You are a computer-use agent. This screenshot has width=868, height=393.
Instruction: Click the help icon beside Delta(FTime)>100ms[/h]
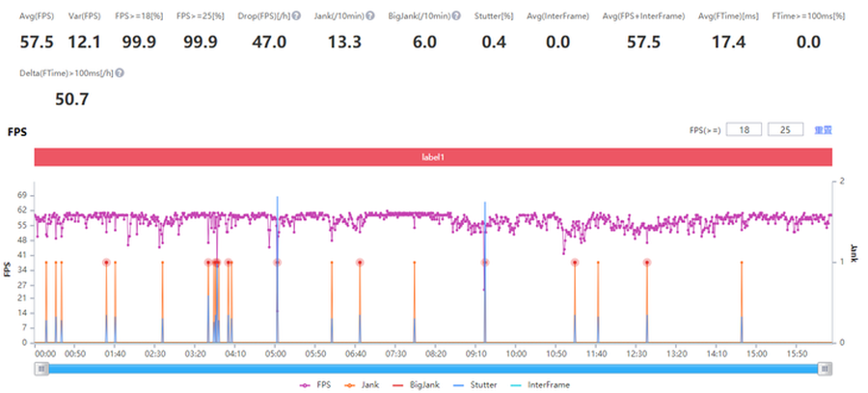pos(120,72)
